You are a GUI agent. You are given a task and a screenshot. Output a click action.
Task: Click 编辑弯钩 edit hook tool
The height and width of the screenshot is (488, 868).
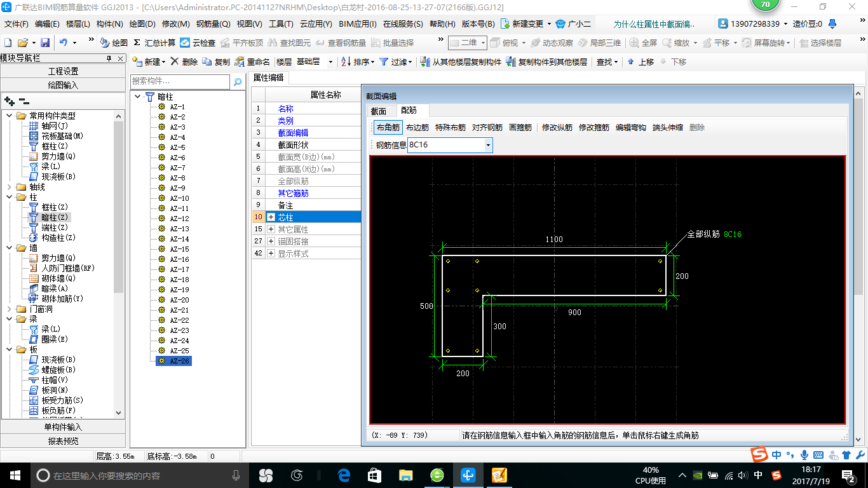point(631,127)
